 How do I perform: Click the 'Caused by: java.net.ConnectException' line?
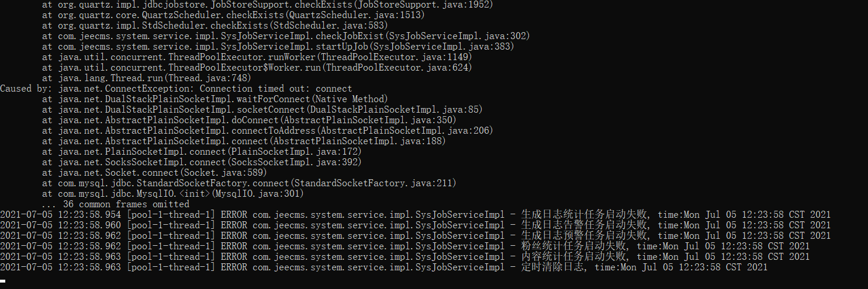click(x=176, y=89)
